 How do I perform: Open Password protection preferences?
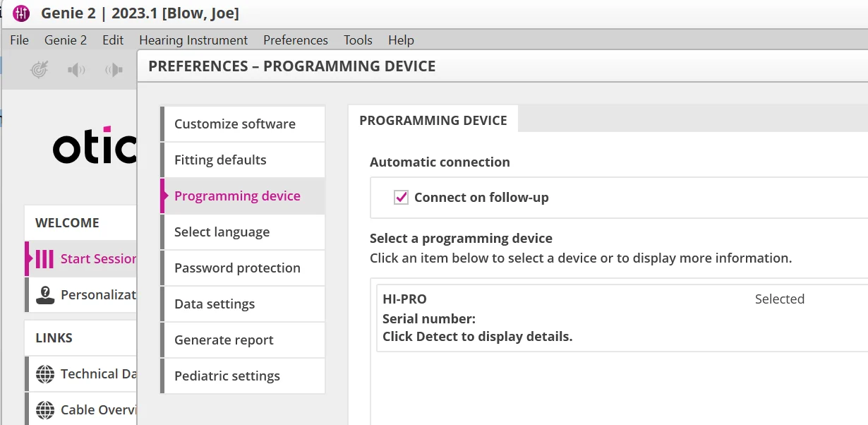(x=243, y=268)
